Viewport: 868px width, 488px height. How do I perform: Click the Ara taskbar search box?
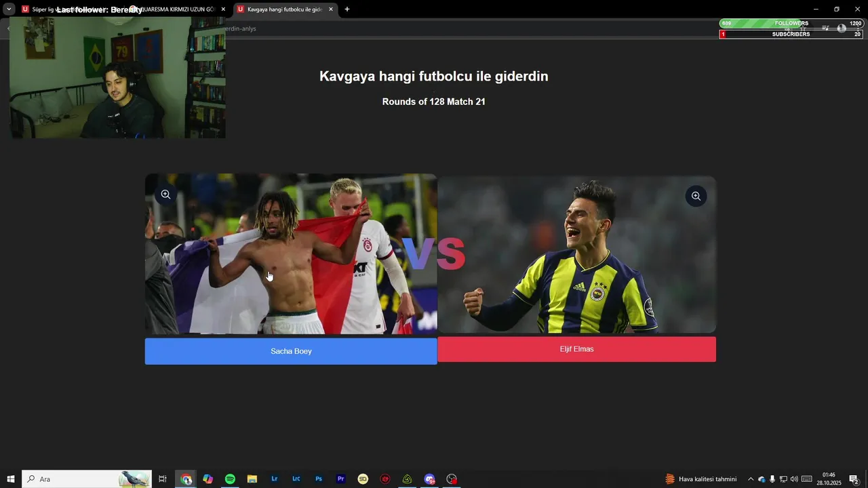pos(87,479)
